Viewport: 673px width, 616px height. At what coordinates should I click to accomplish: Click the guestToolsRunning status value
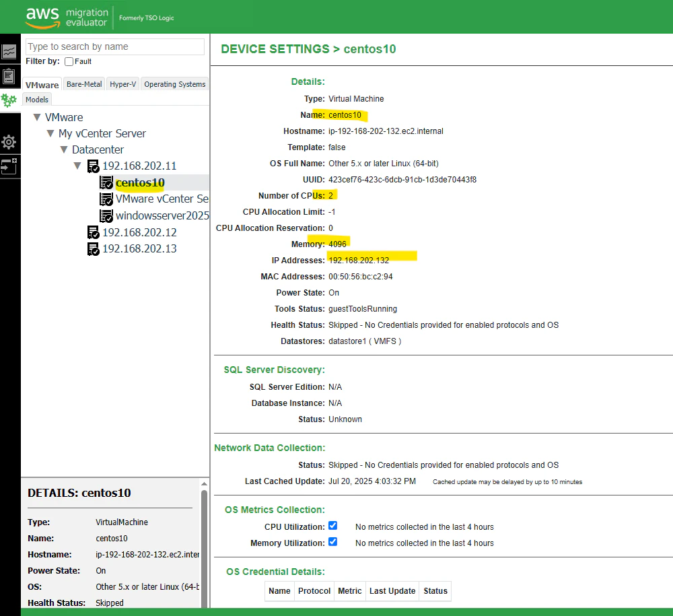coord(363,308)
